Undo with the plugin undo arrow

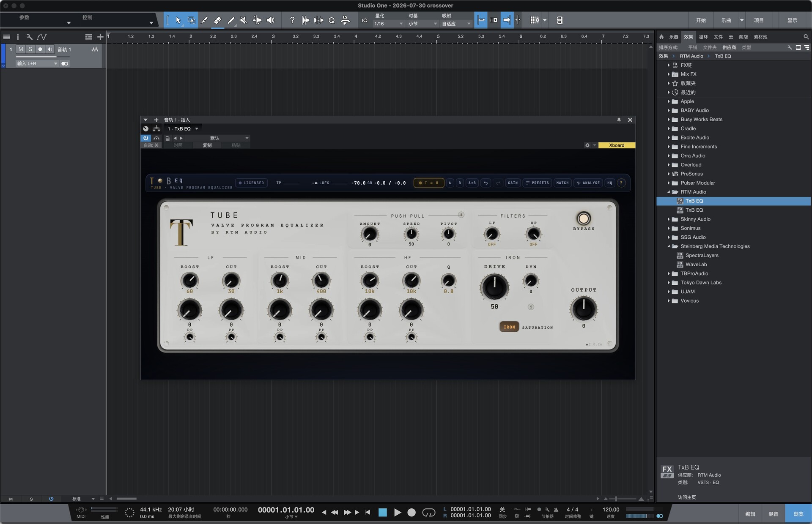coord(486,183)
